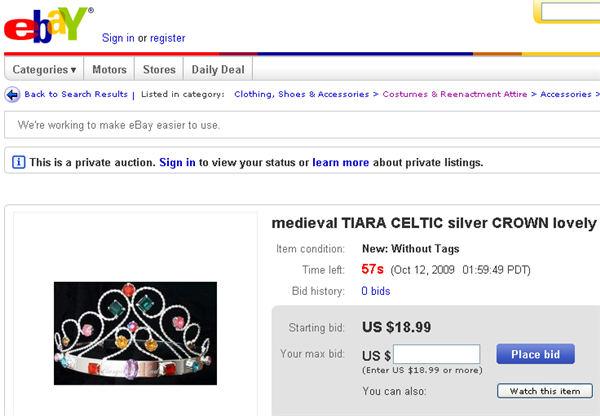Click Sign in on private auction notice
600x416 pixels.
177,162
